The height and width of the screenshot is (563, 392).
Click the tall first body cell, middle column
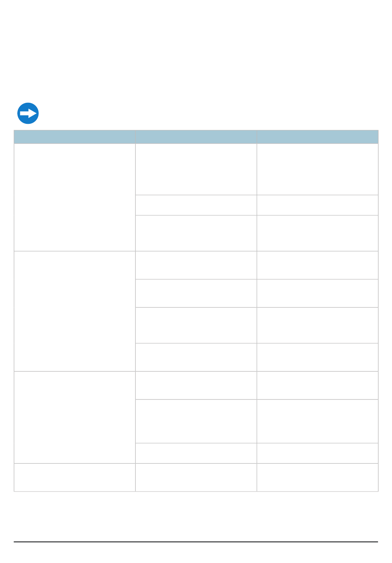(x=196, y=169)
